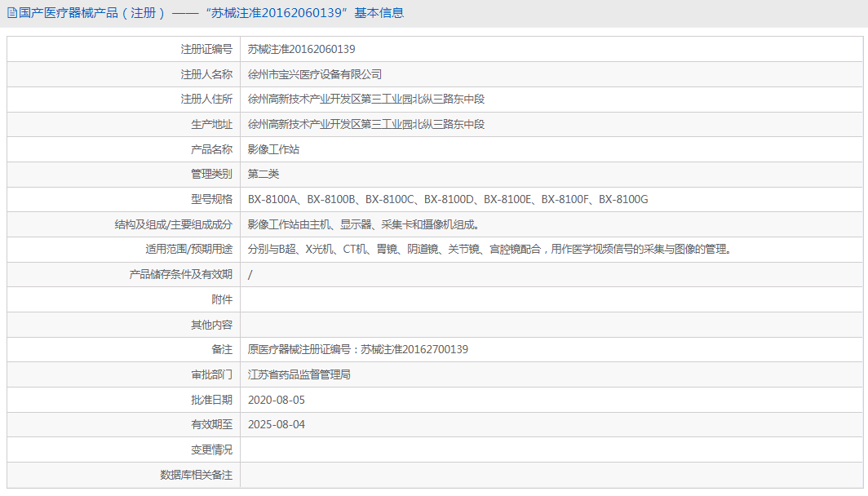Click the 其他内容 row label
The height and width of the screenshot is (496, 868).
[x=211, y=325]
